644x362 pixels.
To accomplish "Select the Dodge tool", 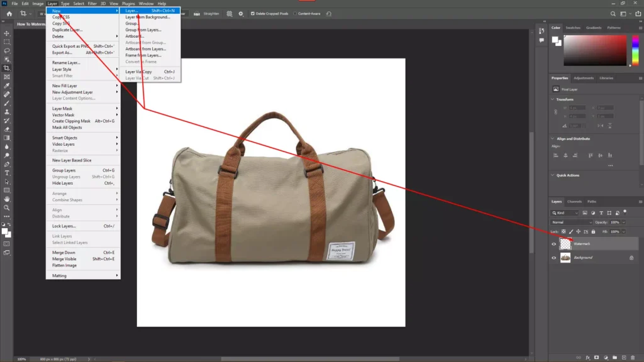I will 6,156.
